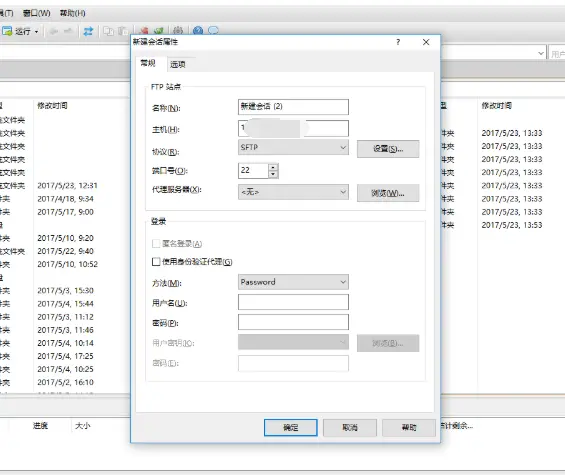This screenshot has height=475, width=565.
Task: Select the row dated 2017/4/18, 9:34
Action: pyautogui.click(x=65, y=199)
